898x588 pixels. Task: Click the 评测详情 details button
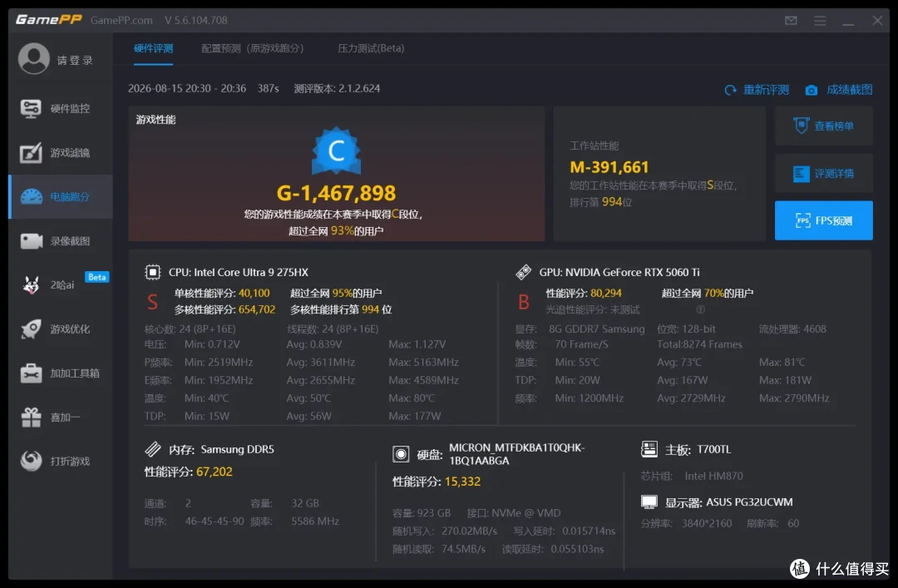[823, 173]
